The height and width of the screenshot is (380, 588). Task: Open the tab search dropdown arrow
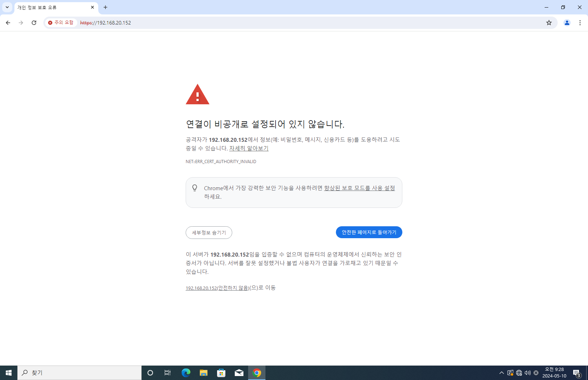(x=7, y=7)
